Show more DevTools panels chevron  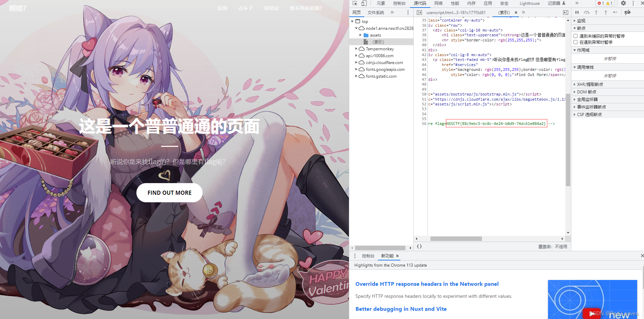(x=577, y=3)
